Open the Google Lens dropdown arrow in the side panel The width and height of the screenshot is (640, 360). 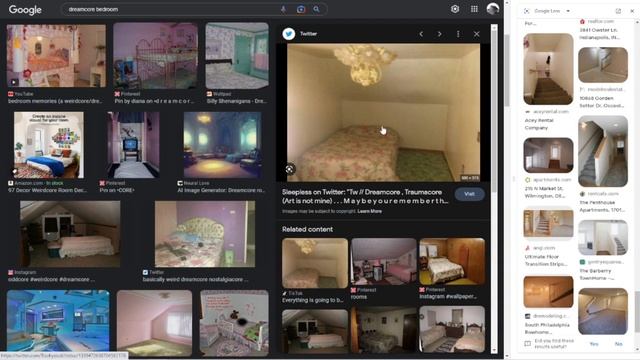click(x=568, y=11)
